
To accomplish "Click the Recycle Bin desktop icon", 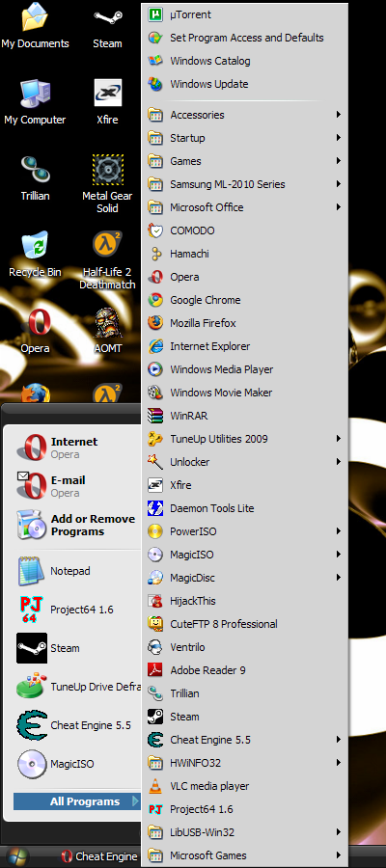I will click(x=35, y=246).
